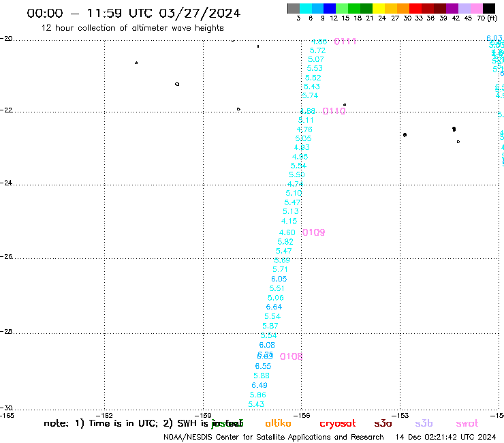The width and height of the screenshot is (504, 443).
Task: Click the dark blue 12 ft legend swatch
Action: pyautogui.click(x=330, y=8)
